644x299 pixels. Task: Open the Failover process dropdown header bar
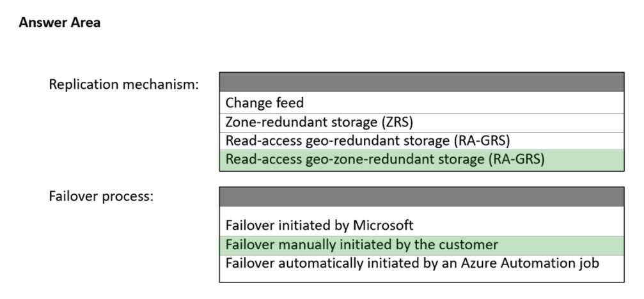point(421,196)
